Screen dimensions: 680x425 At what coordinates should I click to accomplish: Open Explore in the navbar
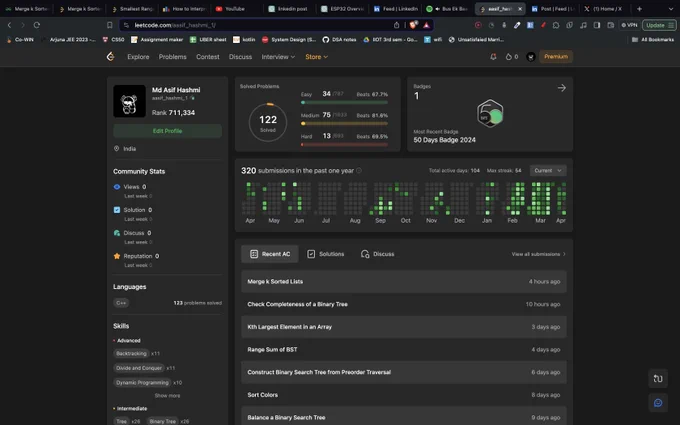[x=138, y=57]
